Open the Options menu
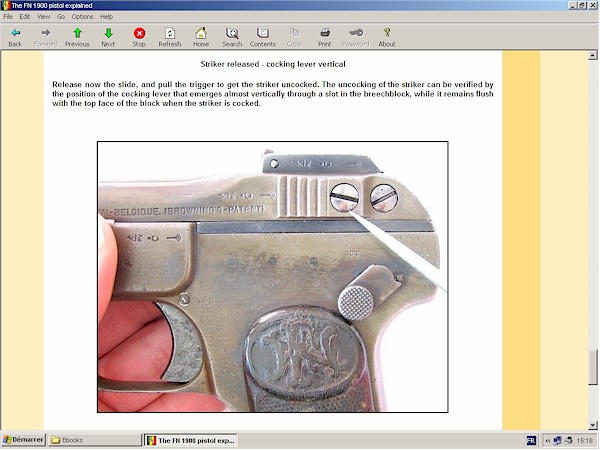The height and width of the screenshot is (450, 600). tap(82, 16)
